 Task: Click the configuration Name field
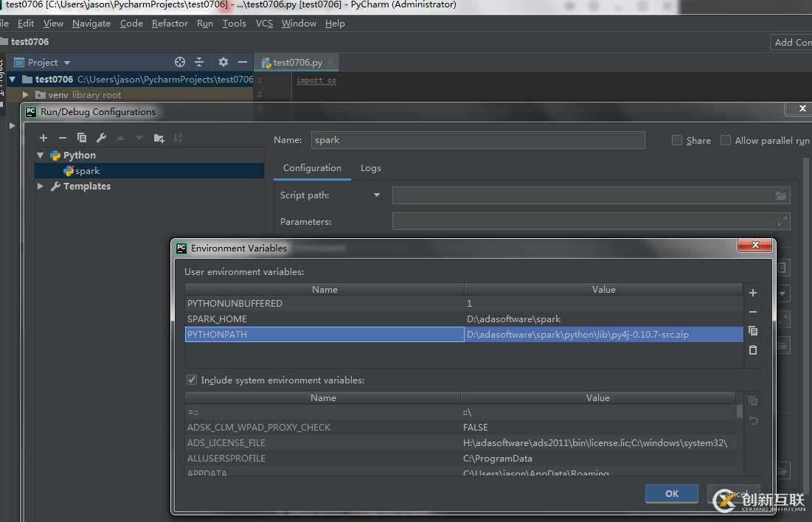477,140
